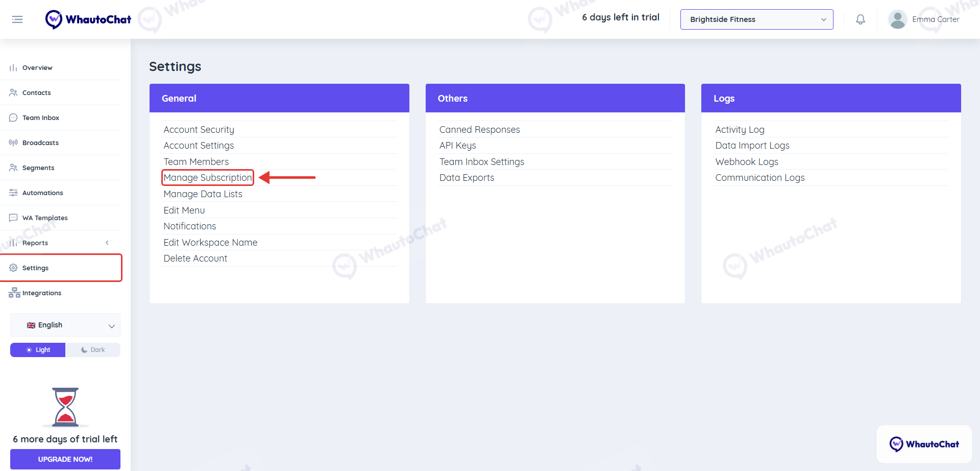Open Webhook Logs
Image resolution: width=980 pixels, height=471 pixels.
747,162
